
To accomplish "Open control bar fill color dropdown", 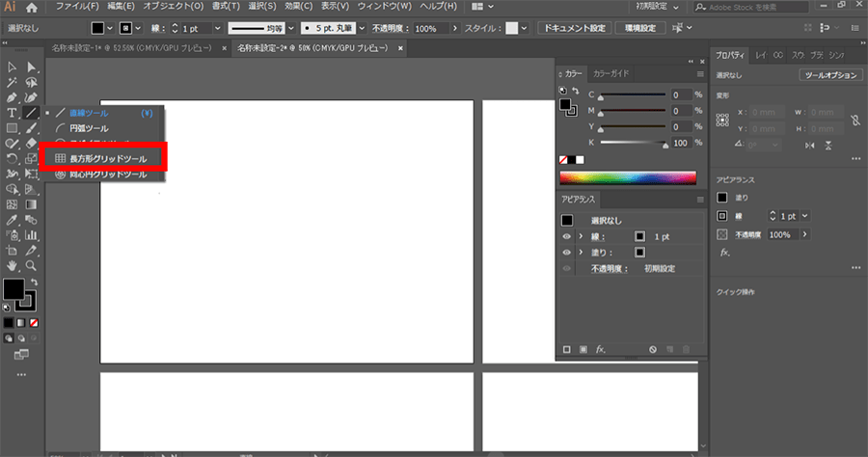I will [x=110, y=28].
